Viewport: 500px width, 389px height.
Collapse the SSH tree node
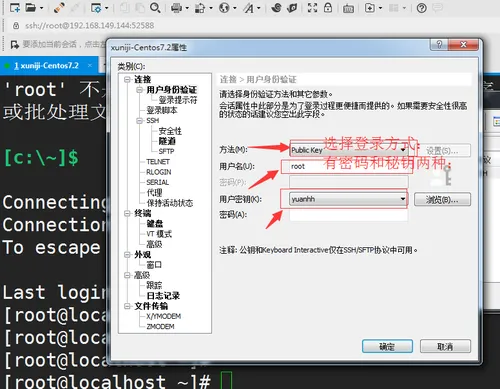coord(139,121)
